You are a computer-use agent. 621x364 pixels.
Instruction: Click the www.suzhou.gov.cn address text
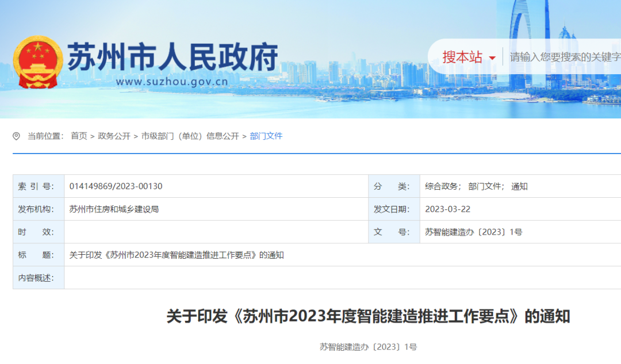[172, 82]
